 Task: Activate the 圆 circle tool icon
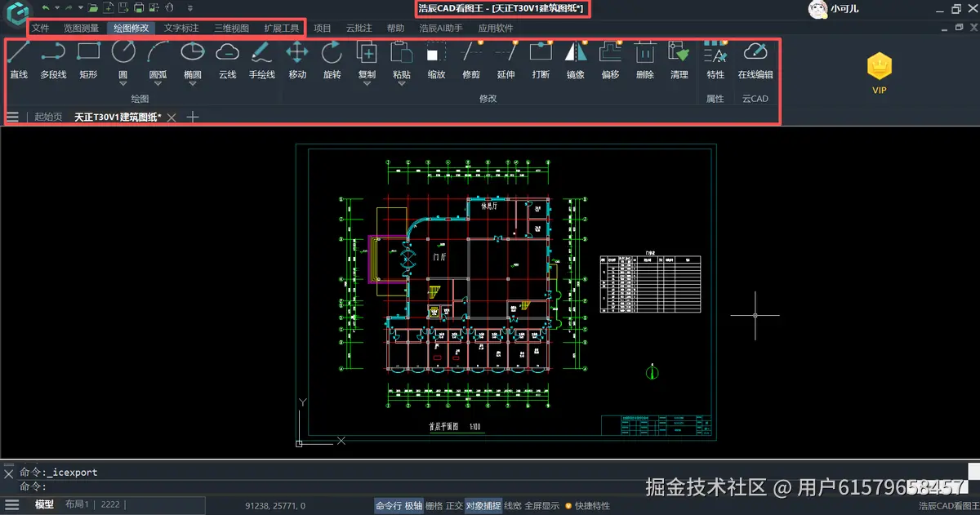123,52
